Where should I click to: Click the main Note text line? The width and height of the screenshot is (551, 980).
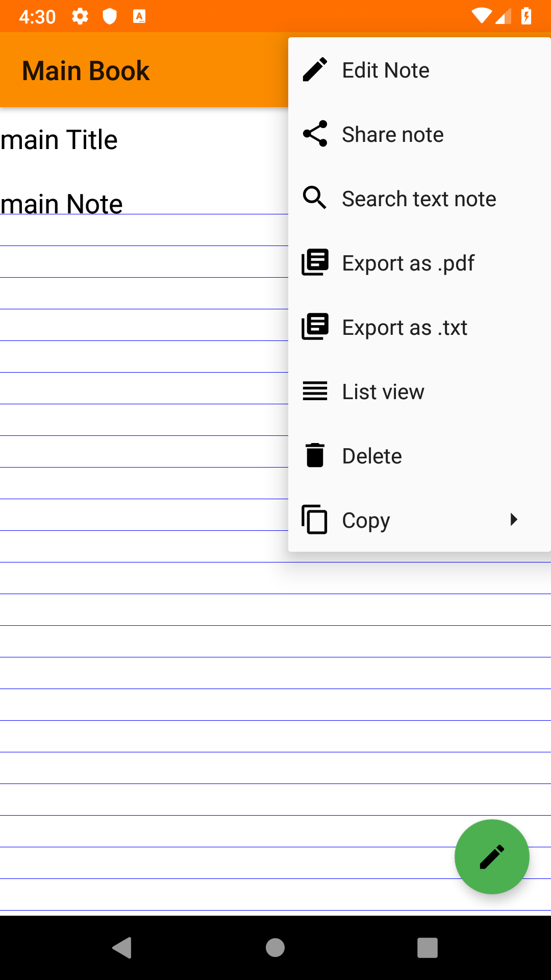[62, 204]
